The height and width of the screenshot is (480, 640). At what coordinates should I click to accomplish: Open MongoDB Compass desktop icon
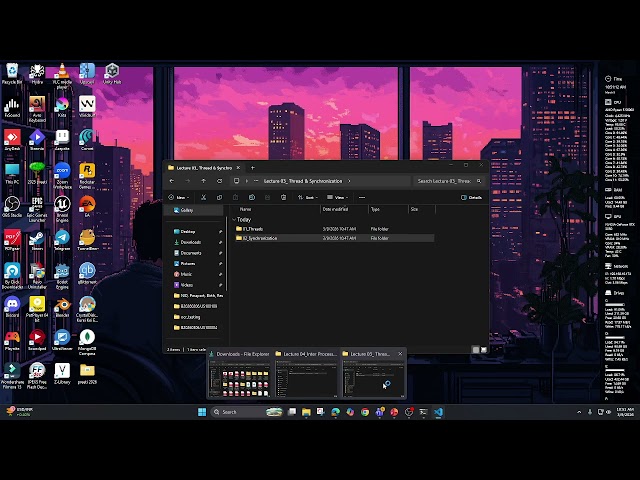pos(87,342)
